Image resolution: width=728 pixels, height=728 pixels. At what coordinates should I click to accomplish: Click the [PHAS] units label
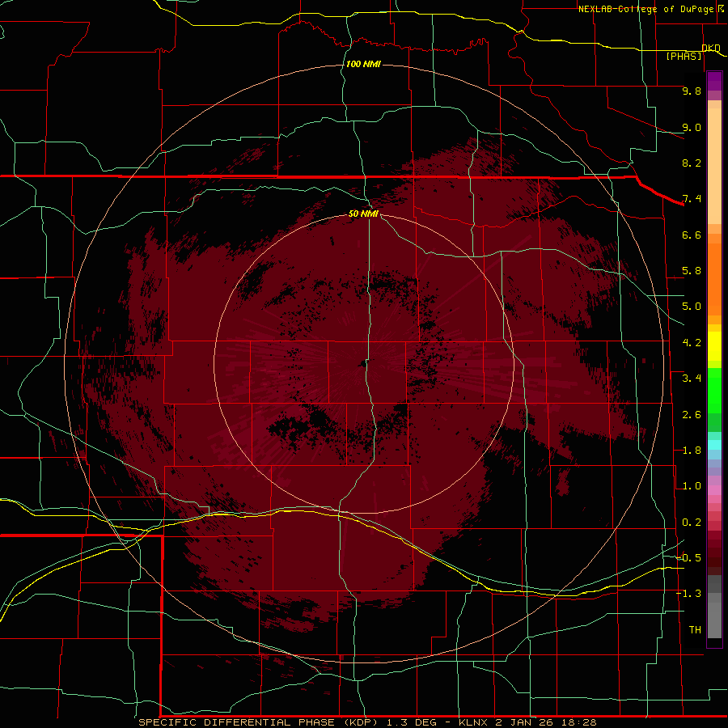pos(684,56)
